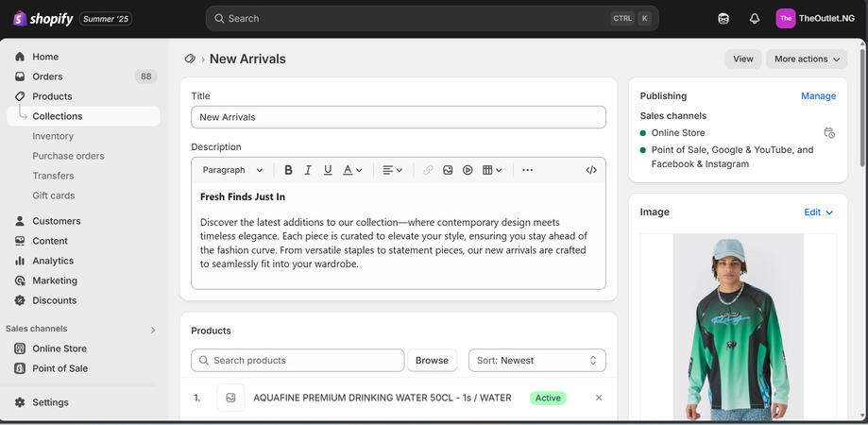Open the Sort: Newest dropdown

click(x=537, y=360)
